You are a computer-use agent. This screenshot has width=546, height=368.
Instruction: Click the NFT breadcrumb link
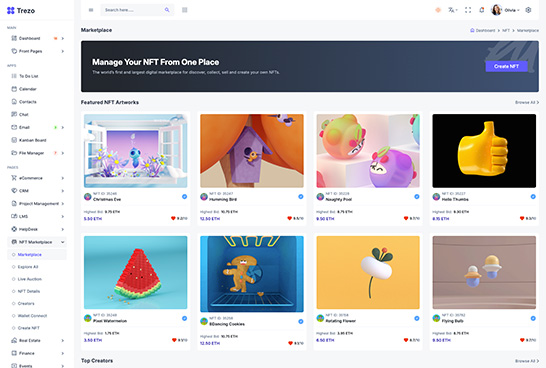(506, 30)
